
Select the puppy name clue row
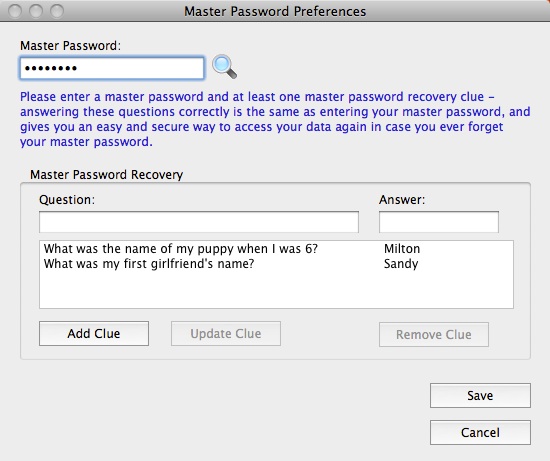pyautogui.click(x=276, y=249)
